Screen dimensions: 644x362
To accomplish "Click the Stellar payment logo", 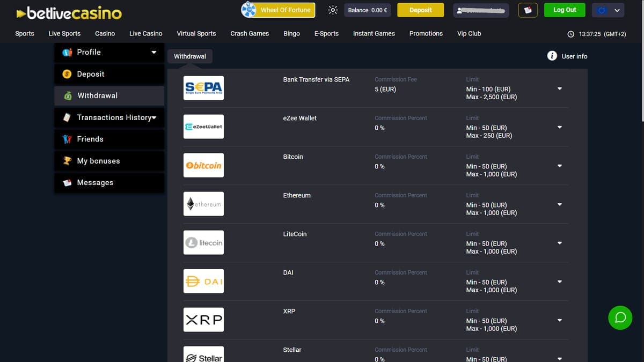I will (203, 354).
